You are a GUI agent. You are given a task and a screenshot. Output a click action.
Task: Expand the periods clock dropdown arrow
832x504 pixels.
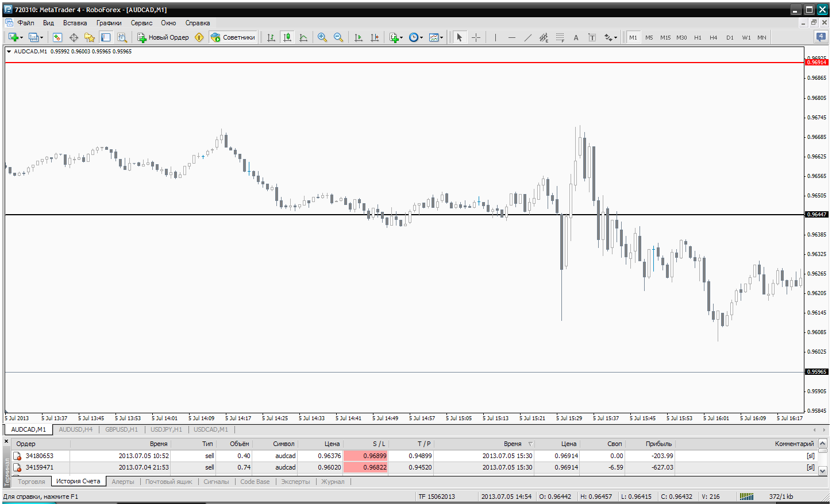pos(421,38)
